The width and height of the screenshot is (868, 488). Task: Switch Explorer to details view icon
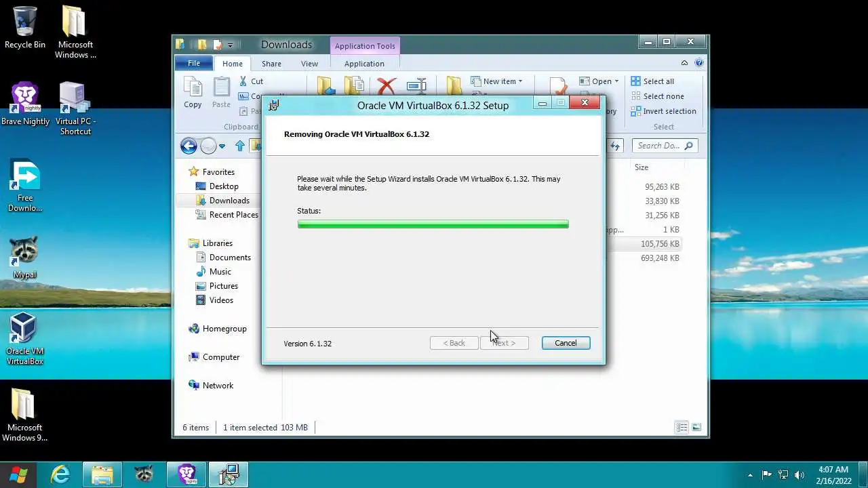682,428
